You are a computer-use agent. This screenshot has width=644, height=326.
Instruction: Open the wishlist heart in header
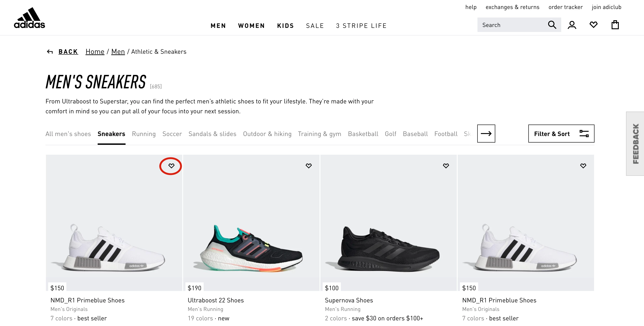pos(593,25)
